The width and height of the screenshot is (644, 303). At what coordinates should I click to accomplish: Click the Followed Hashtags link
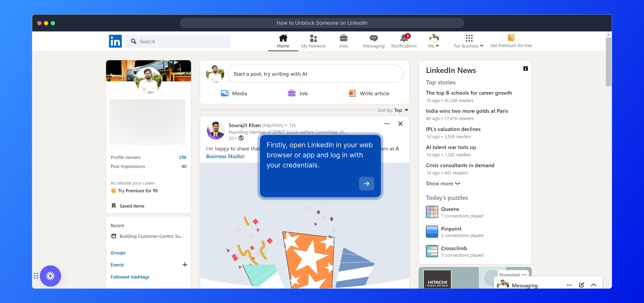click(130, 277)
